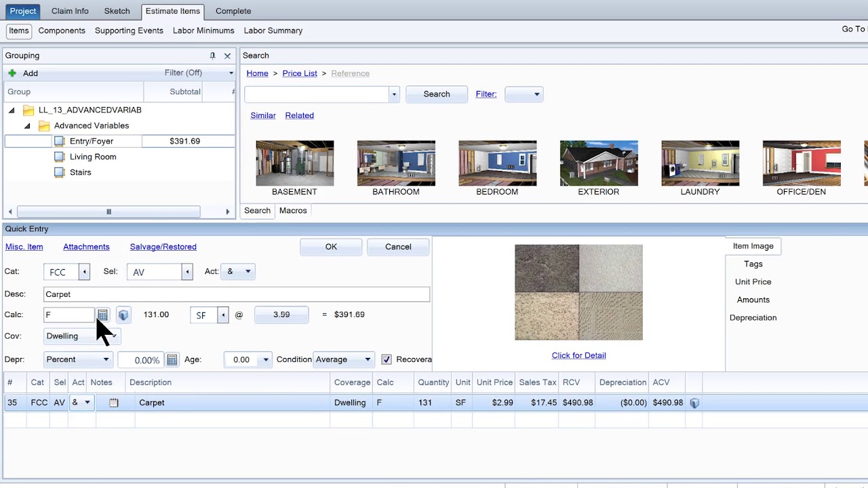This screenshot has width=868, height=488.
Task: Click the blue shield icon beside Calc
Action: coord(123,315)
